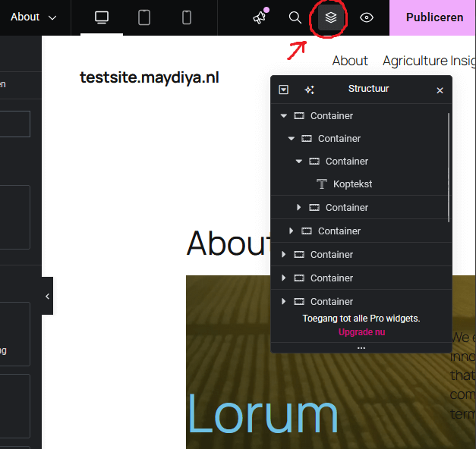
Task: Close the Structuur panel
Action: pos(440,90)
